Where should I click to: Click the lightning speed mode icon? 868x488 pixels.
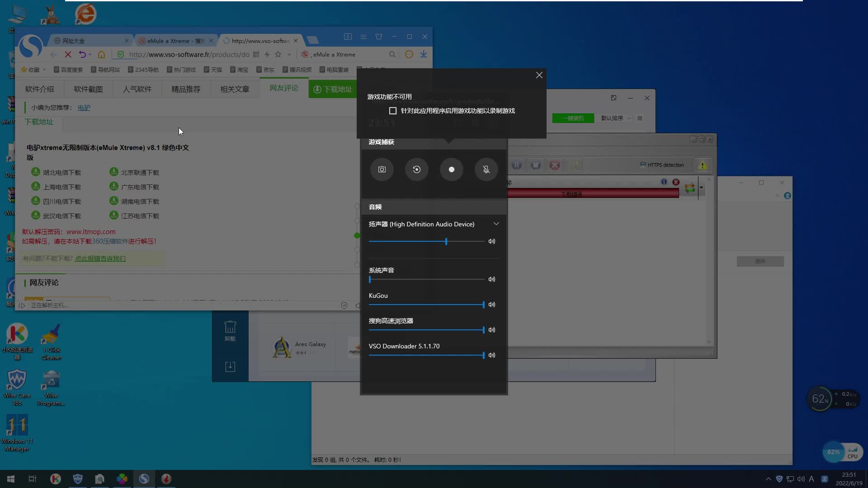pyautogui.click(x=267, y=54)
